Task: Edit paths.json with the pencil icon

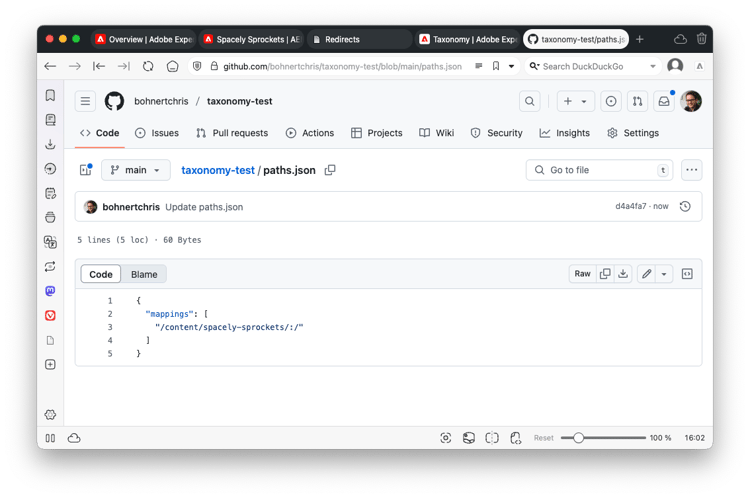Action: pos(646,274)
